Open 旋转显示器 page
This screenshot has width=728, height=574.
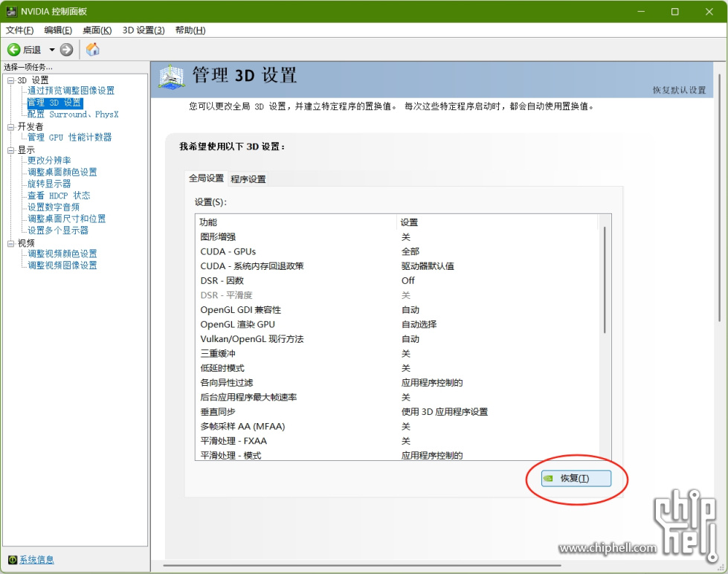pyautogui.click(x=49, y=184)
